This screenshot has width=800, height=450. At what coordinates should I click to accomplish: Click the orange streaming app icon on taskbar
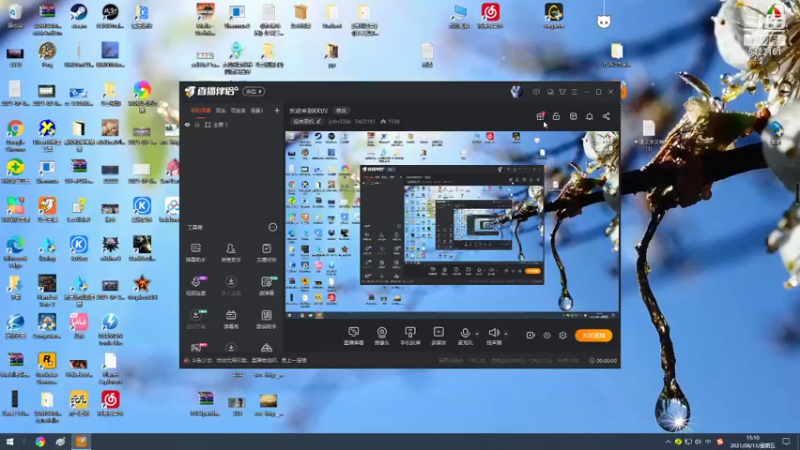(x=81, y=441)
